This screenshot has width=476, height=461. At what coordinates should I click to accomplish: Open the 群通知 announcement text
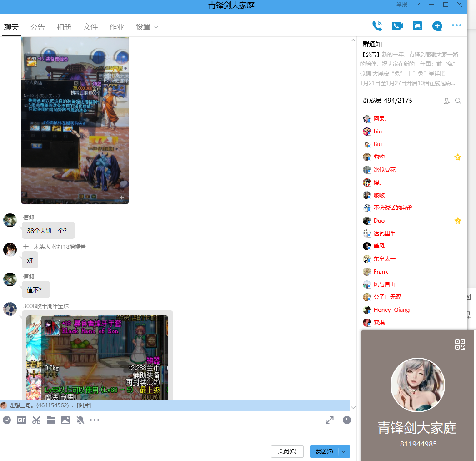[x=409, y=69]
